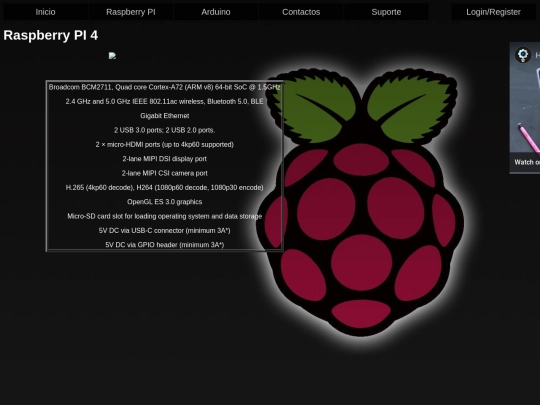Click the 'OpenGL ES 3.0 graphics' row
Viewport: 540px width, 405px height.
(x=165, y=202)
